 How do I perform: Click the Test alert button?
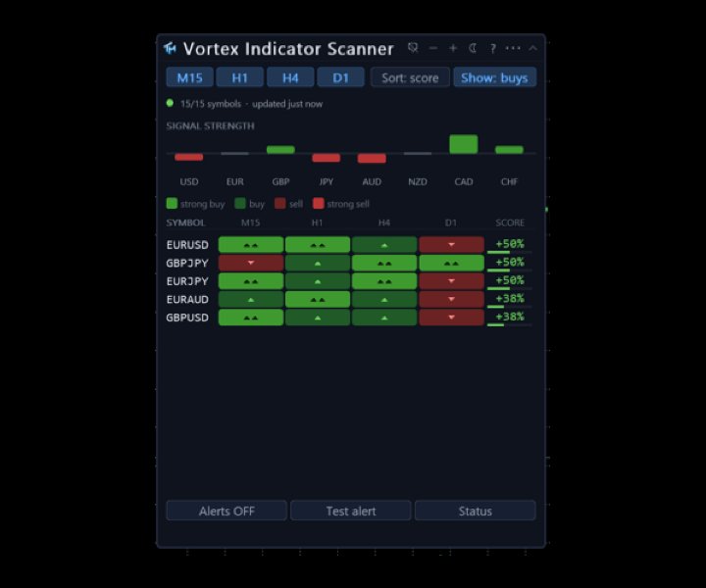click(x=351, y=511)
